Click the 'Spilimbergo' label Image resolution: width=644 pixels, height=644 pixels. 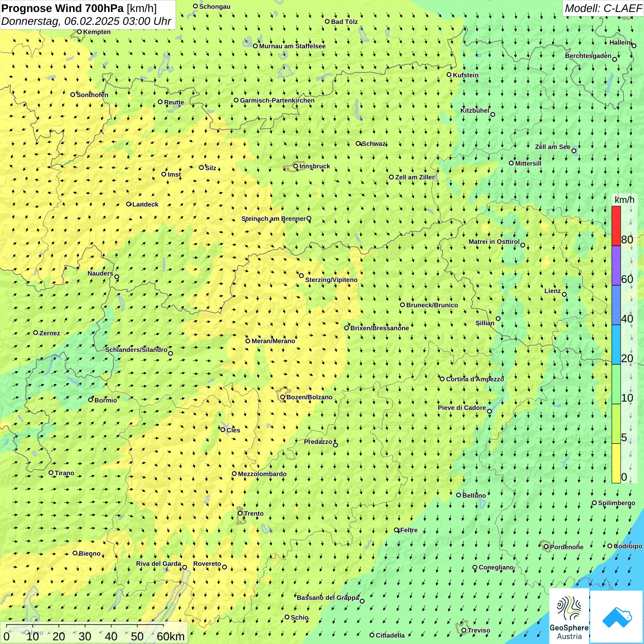(x=616, y=503)
